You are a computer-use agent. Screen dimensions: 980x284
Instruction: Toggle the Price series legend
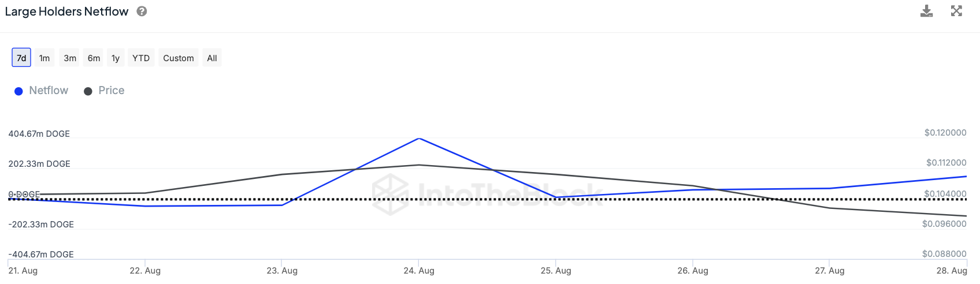pyautogui.click(x=112, y=91)
